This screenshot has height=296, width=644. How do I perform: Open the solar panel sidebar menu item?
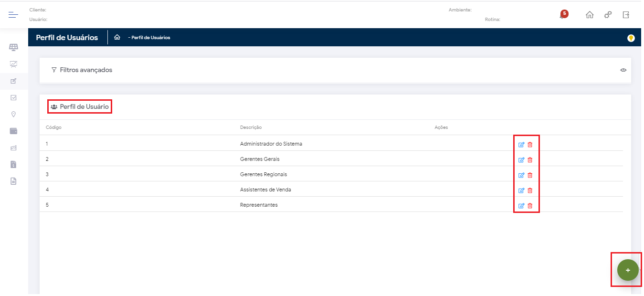(x=13, y=47)
